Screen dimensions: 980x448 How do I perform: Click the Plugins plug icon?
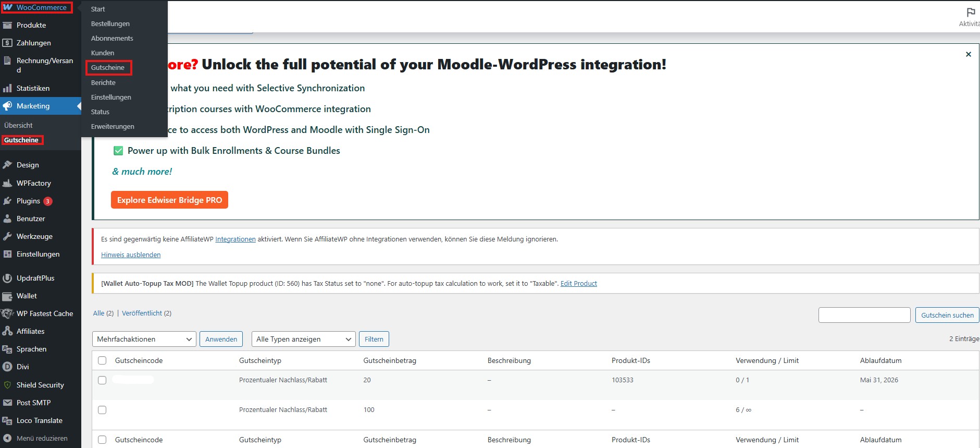click(x=7, y=201)
